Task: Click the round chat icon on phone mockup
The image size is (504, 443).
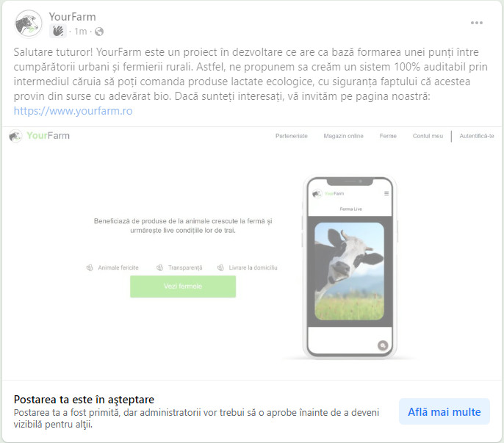Action: click(383, 345)
